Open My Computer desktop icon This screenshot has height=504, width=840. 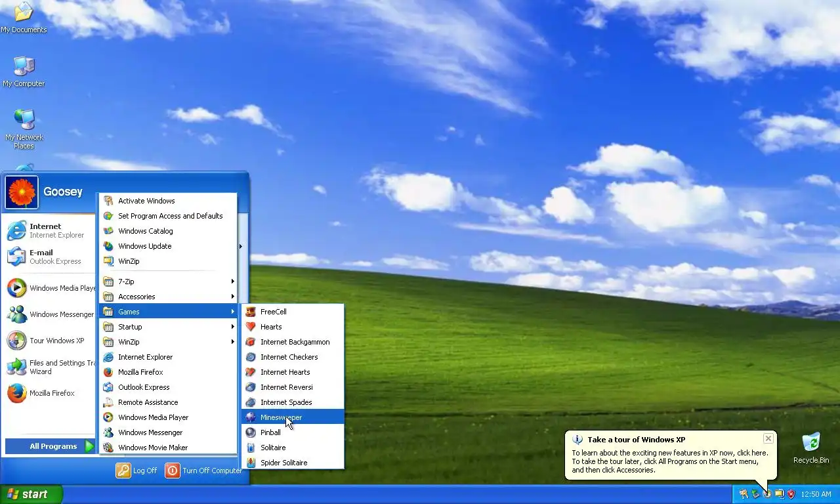(x=24, y=72)
